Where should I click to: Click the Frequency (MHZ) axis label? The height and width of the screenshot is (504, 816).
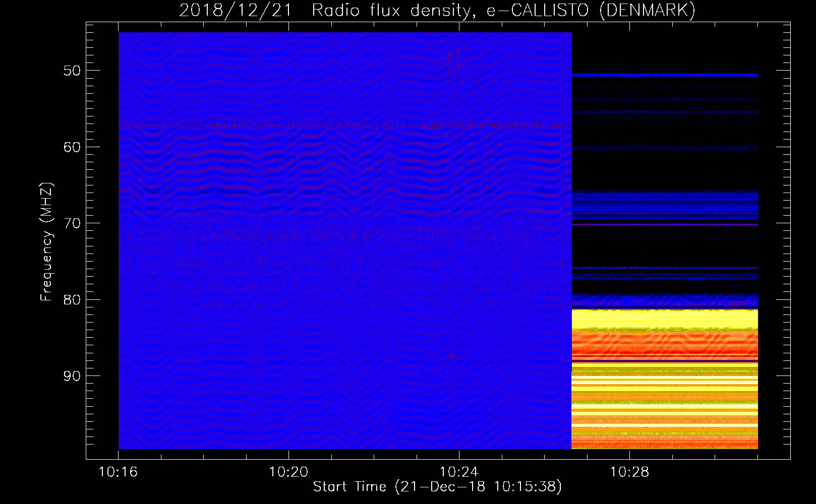(46, 242)
